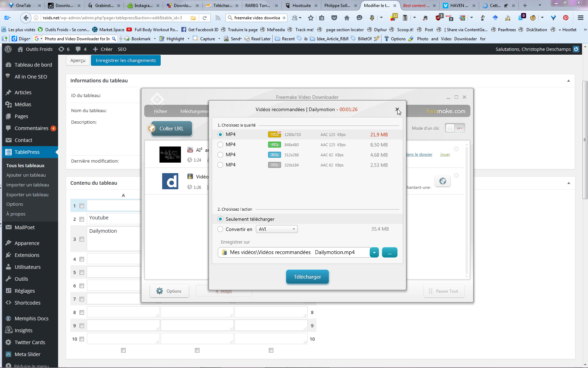
Task: Select the 480p MP4 quality option
Action: point(220,145)
